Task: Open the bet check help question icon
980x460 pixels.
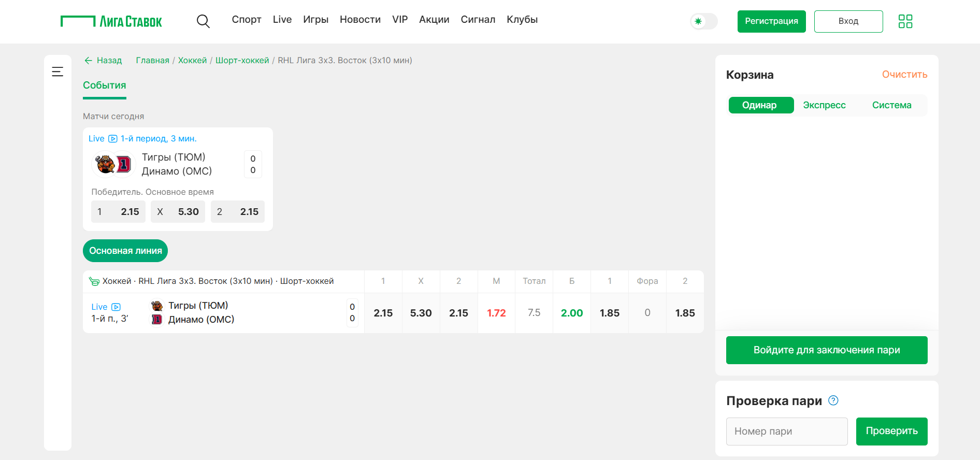Action: (833, 400)
